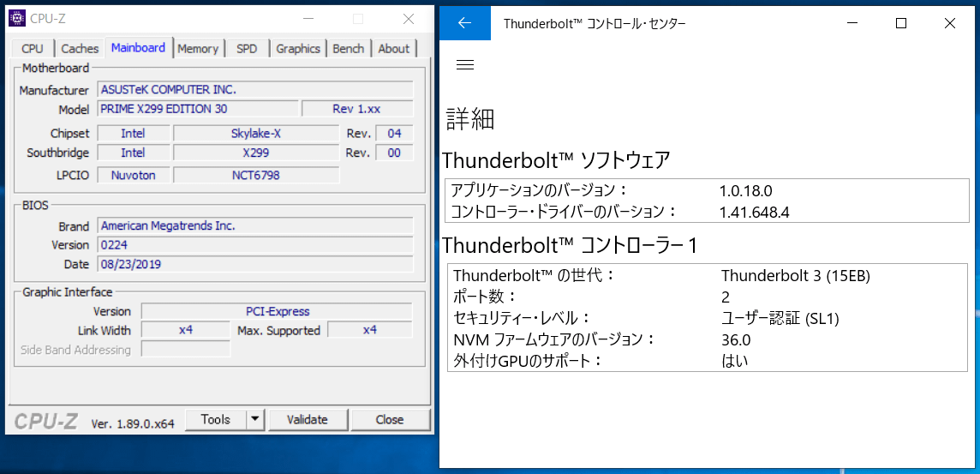Click the Skylake-X chipset value
Image resolution: width=980 pixels, height=474 pixels.
(x=255, y=133)
